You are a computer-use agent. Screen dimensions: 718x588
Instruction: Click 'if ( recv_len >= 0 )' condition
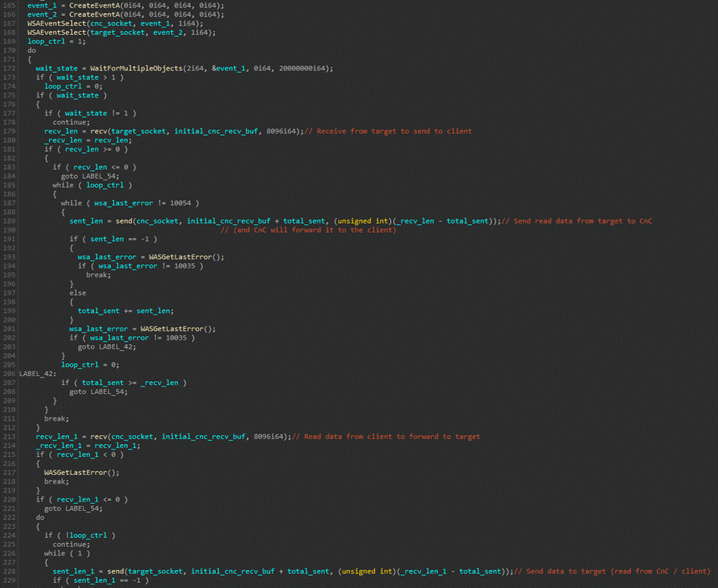pos(86,149)
